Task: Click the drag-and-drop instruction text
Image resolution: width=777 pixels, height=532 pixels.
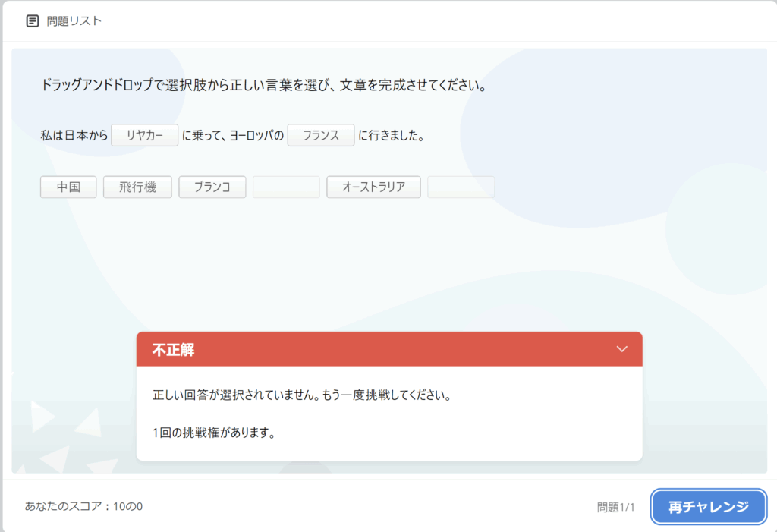Action: coord(263,85)
